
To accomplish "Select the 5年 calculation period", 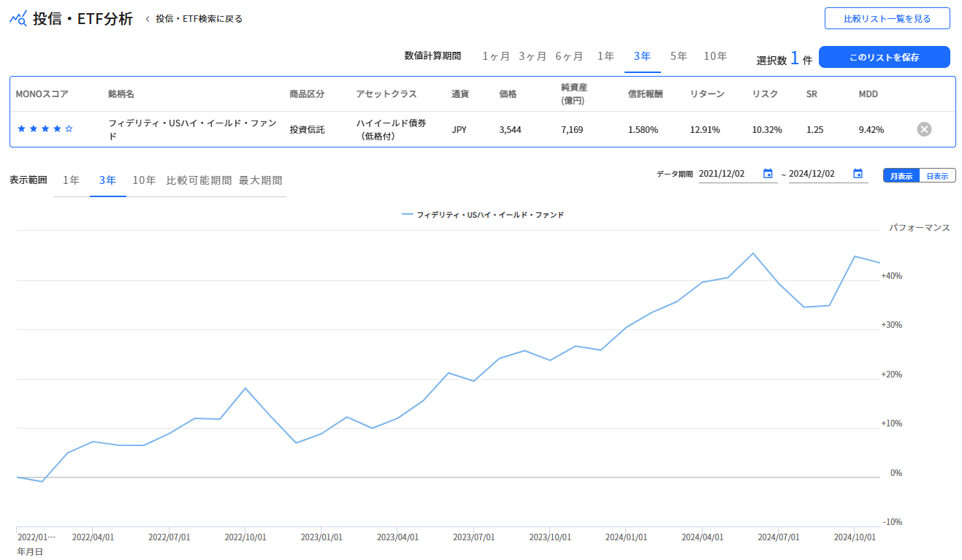I will tap(679, 56).
